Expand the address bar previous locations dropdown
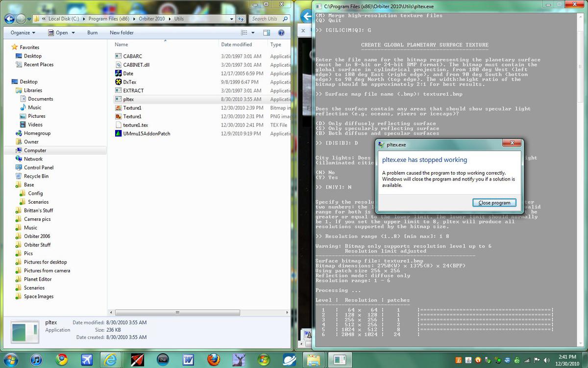 click(231, 19)
